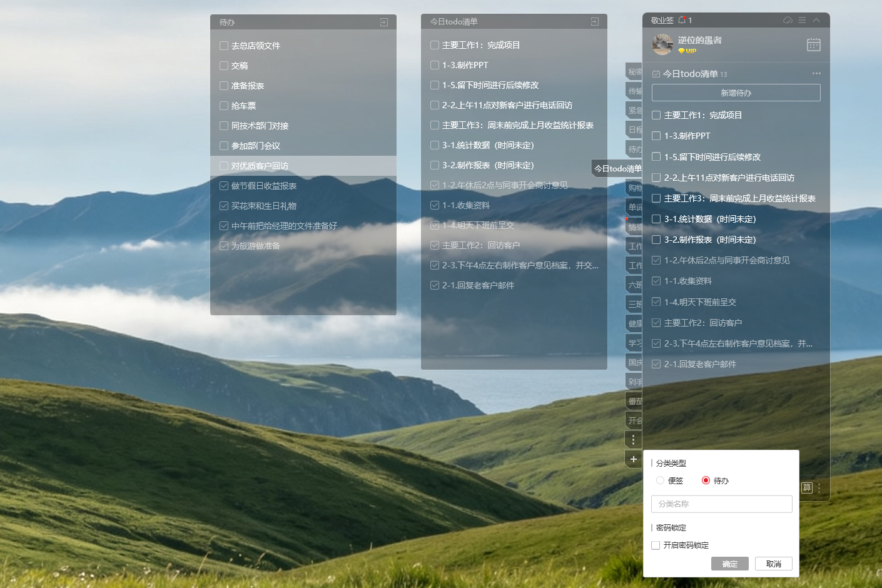Image resolution: width=882 pixels, height=588 pixels.
Task: Uncheck 2-1.回复老客户邮件 in 敬业签 panel
Action: coord(656,364)
